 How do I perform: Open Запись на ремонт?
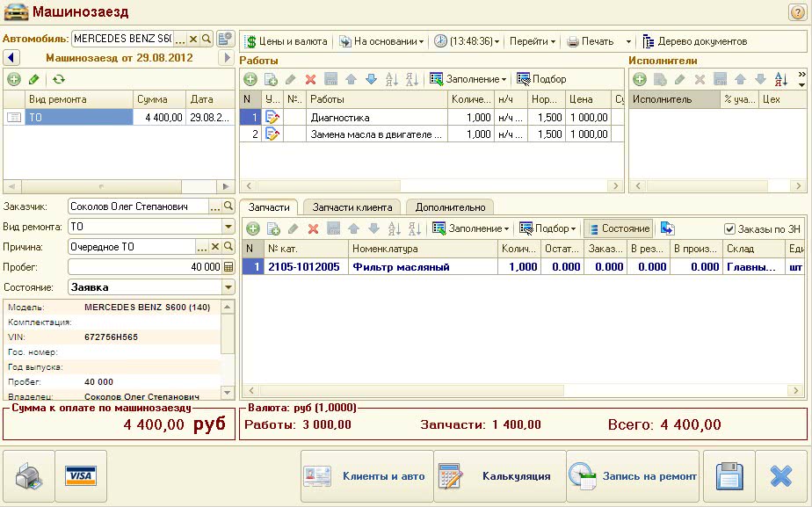[633, 476]
